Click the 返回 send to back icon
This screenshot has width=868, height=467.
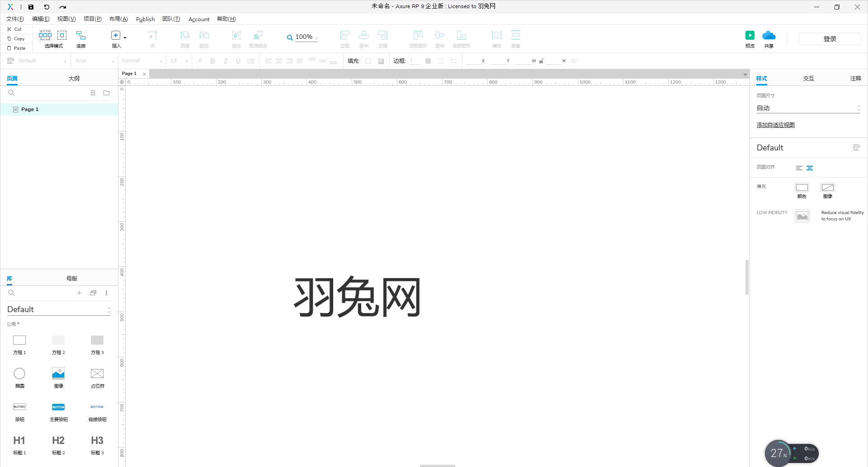(x=204, y=35)
